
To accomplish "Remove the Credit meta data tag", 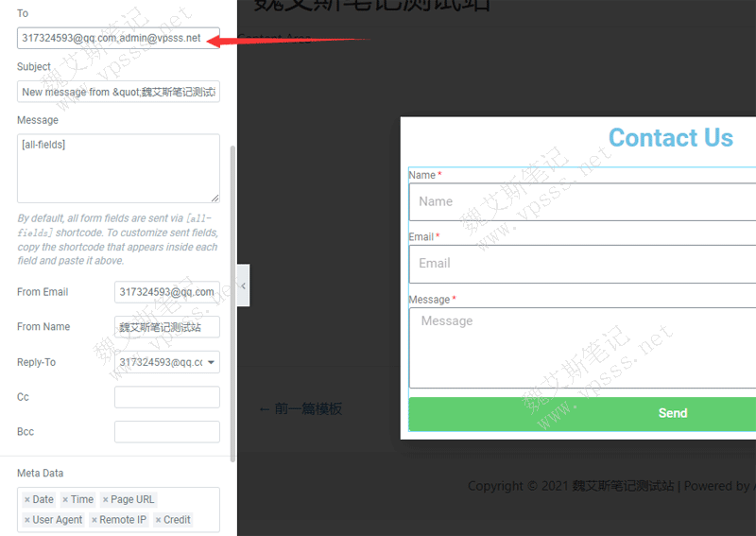I will coord(158,520).
